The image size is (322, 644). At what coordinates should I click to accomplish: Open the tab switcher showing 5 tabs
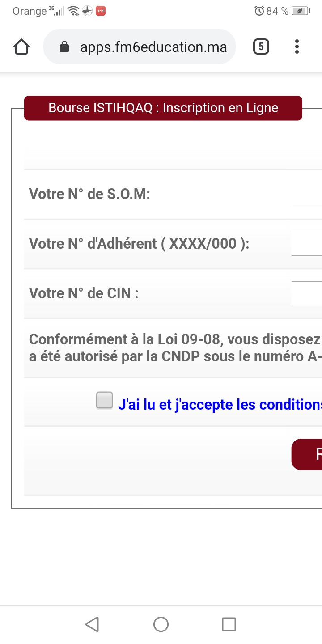click(261, 47)
